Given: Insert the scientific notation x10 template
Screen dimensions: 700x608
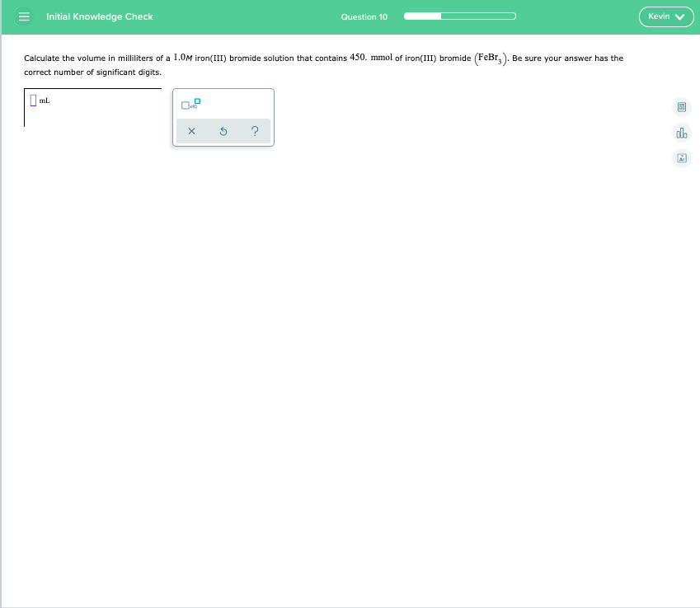Looking at the screenshot, I should 190,103.
